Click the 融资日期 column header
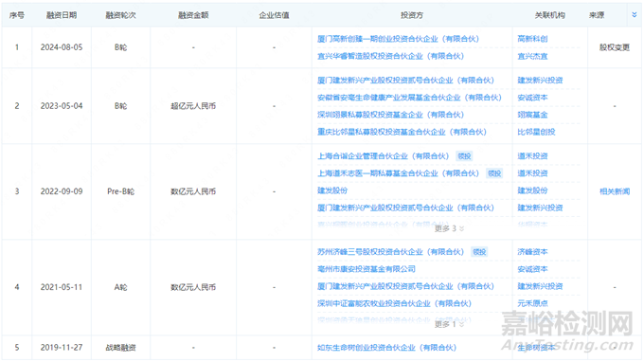The image size is (644, 362). pos(62,15)
